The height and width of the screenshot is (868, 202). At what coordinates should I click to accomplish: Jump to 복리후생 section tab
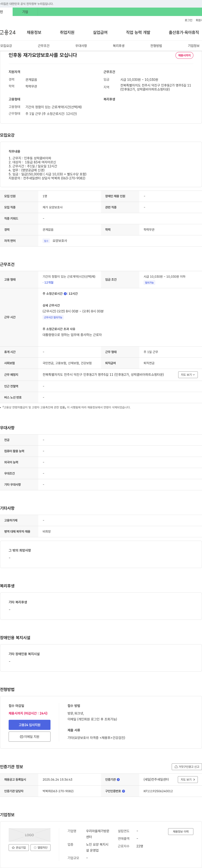coord(118,46)
